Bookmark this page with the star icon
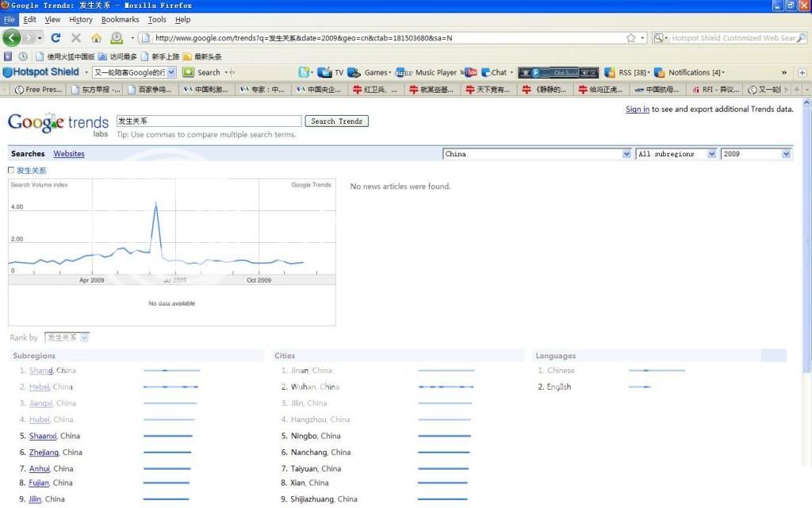812x508 pixels. point(630,37)
